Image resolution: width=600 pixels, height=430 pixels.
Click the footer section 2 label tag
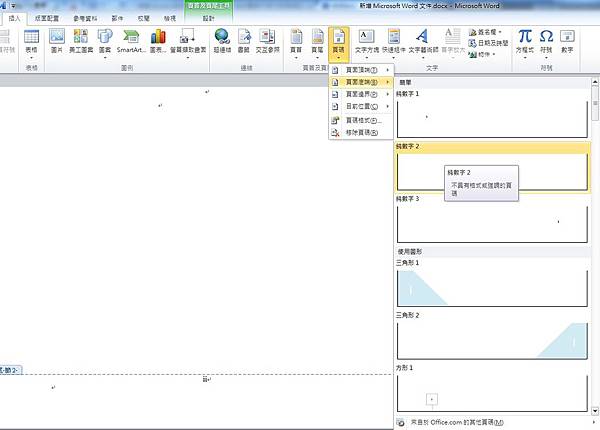tap(11, 370)
